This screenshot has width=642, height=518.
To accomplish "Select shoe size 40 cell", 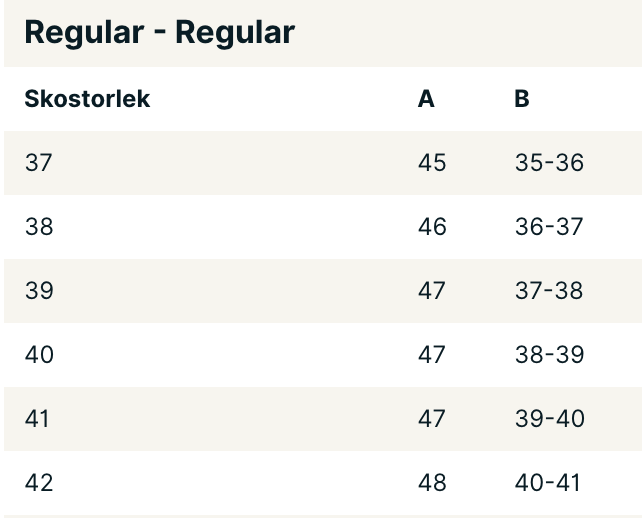I will tap(39, 355).
